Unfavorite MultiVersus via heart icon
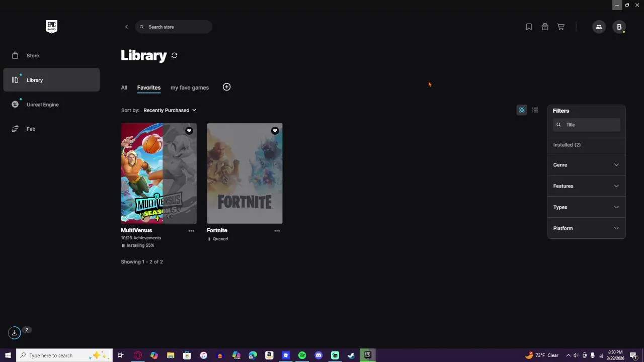 click(189, 131)
